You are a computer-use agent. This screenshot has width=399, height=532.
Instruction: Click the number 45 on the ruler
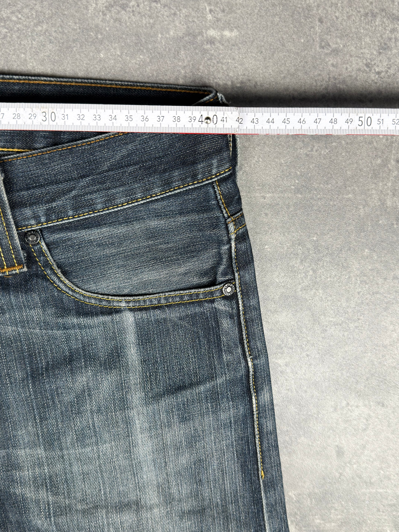(286, 121)
